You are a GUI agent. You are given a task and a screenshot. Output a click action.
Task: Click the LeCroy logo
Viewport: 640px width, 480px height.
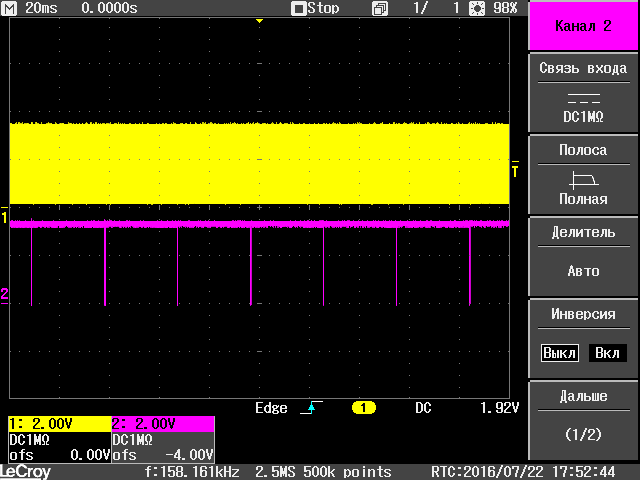25,472
